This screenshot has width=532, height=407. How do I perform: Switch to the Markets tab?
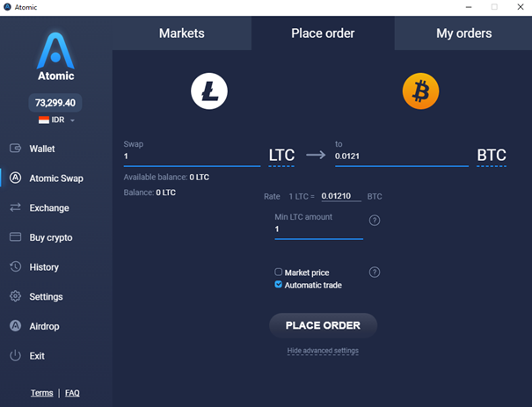pyautogui.click(x=182, y=33)
